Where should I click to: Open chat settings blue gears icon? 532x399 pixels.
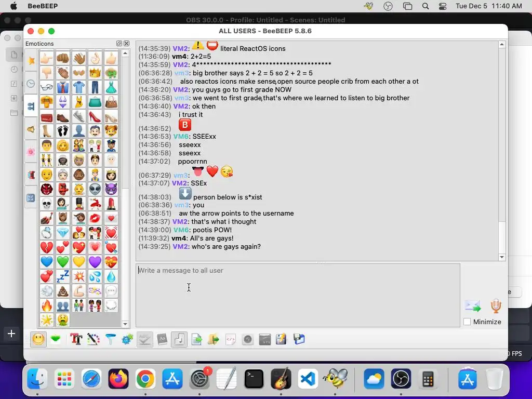[127, 339]
